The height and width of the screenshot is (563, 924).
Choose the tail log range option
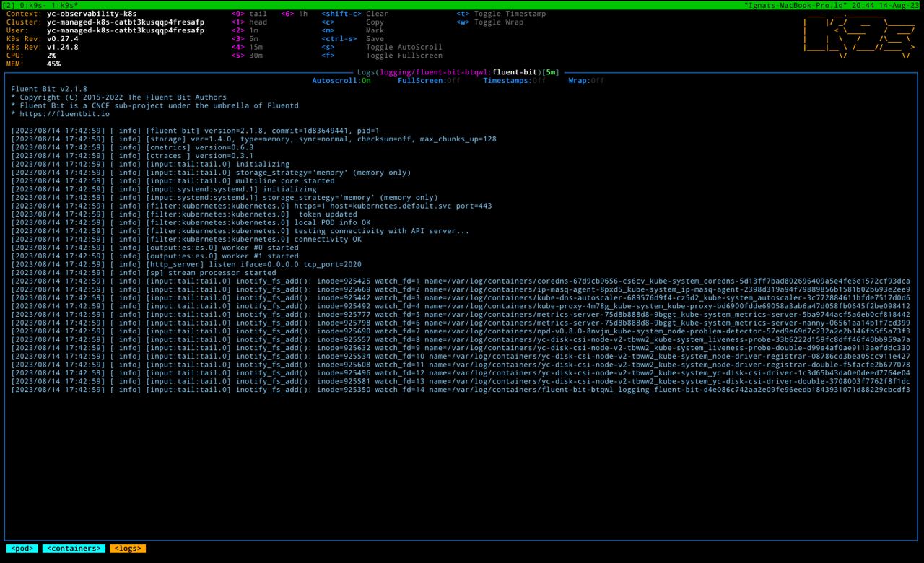click(249, 14)
